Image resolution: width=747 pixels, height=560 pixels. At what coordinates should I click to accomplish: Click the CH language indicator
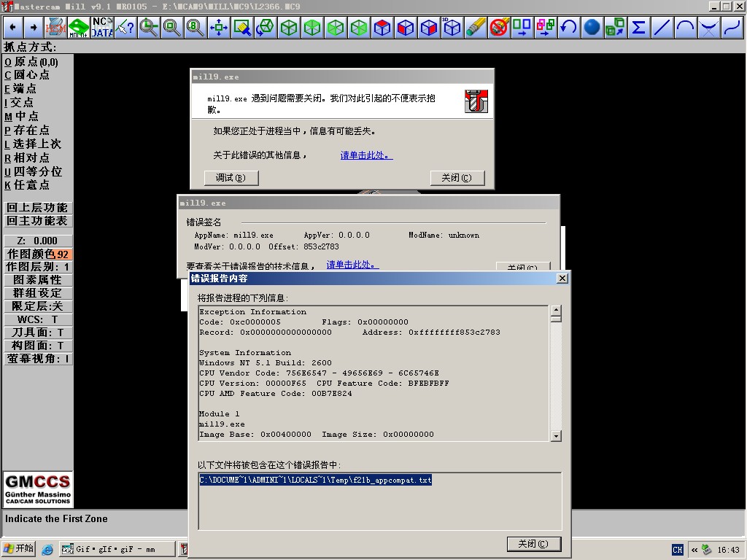click(678, 550)
